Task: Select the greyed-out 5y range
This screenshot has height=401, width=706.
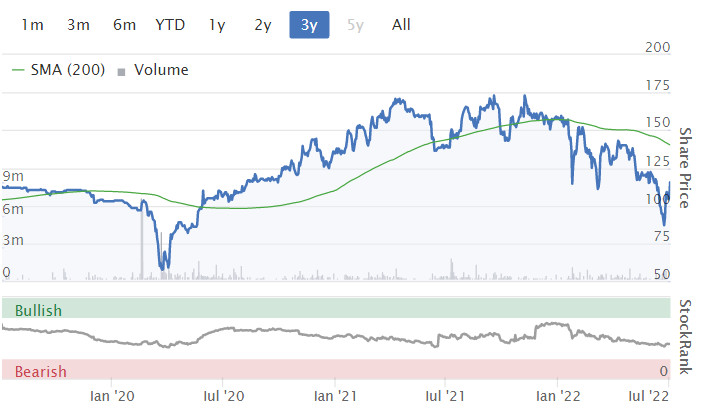Action: pos(355,25)
